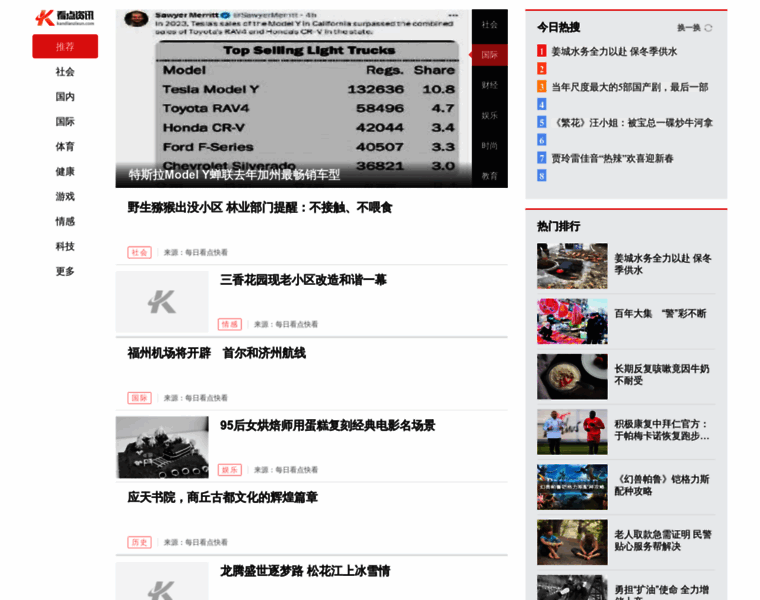
Task: Click rank 6 badge in hot search
Action: click(x=542, y=140)
